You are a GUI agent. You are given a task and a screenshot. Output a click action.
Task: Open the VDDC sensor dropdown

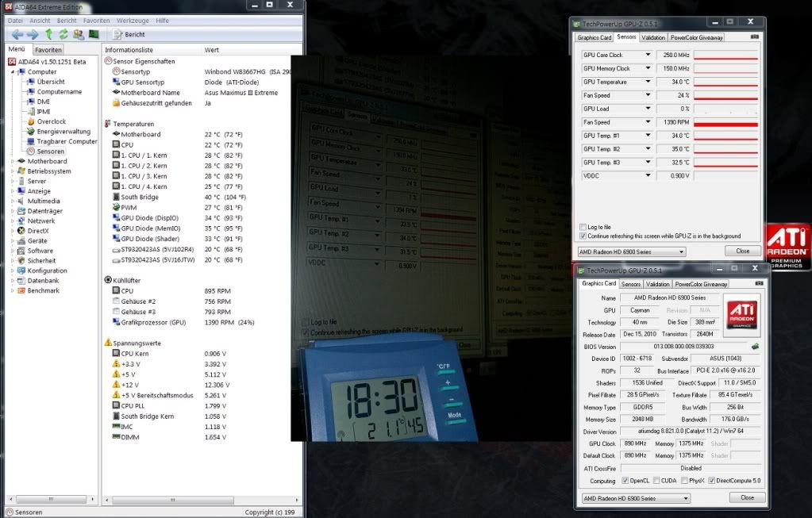pos(648,175)
